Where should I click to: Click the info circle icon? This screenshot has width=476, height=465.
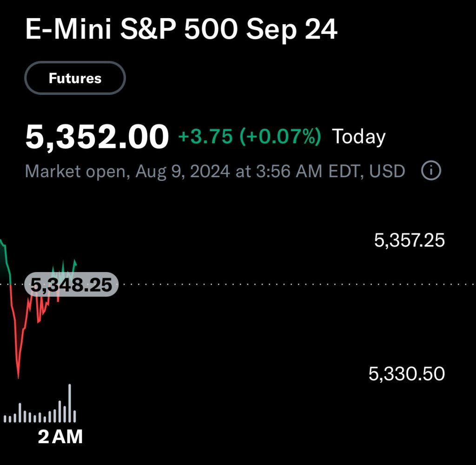tap(430, 171)
